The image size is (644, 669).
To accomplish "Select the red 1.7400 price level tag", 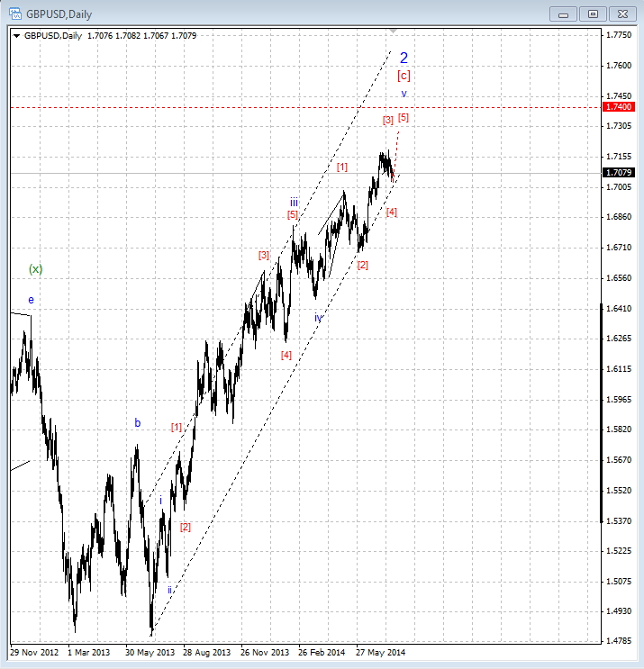I will point(619,106).
